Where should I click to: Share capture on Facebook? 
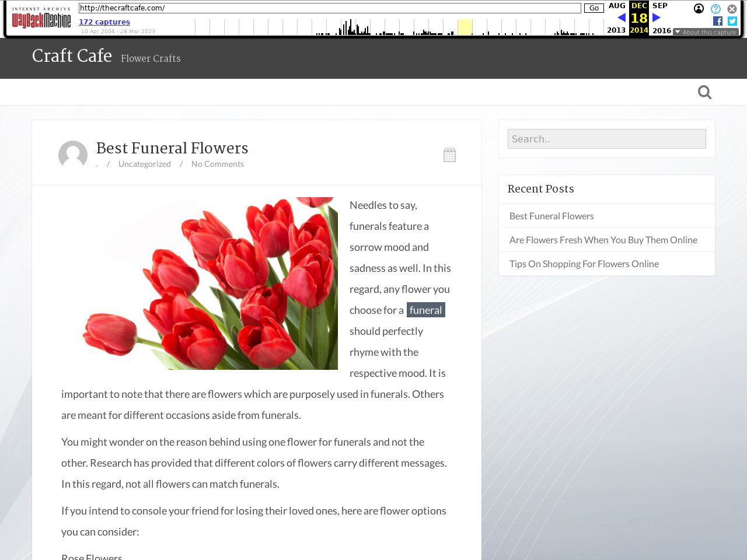click(718, 21)
